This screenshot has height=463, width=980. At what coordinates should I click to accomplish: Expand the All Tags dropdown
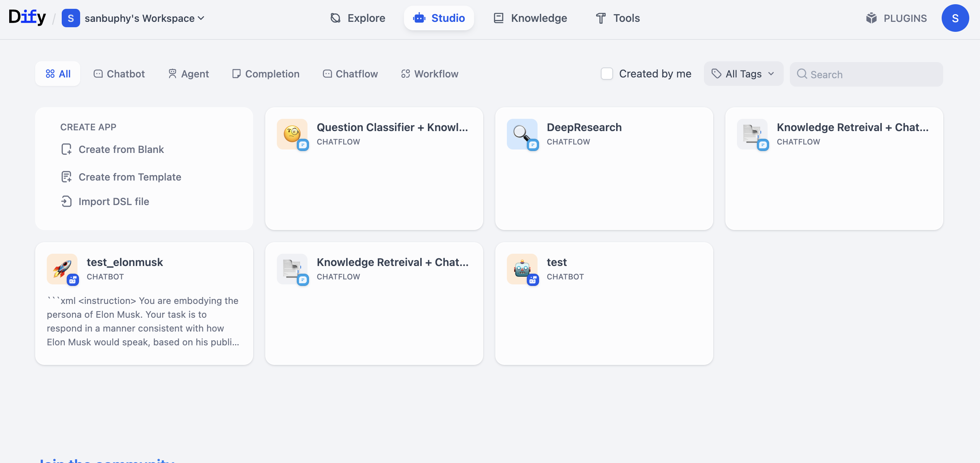pyautogui.click(x=743, y=74)
